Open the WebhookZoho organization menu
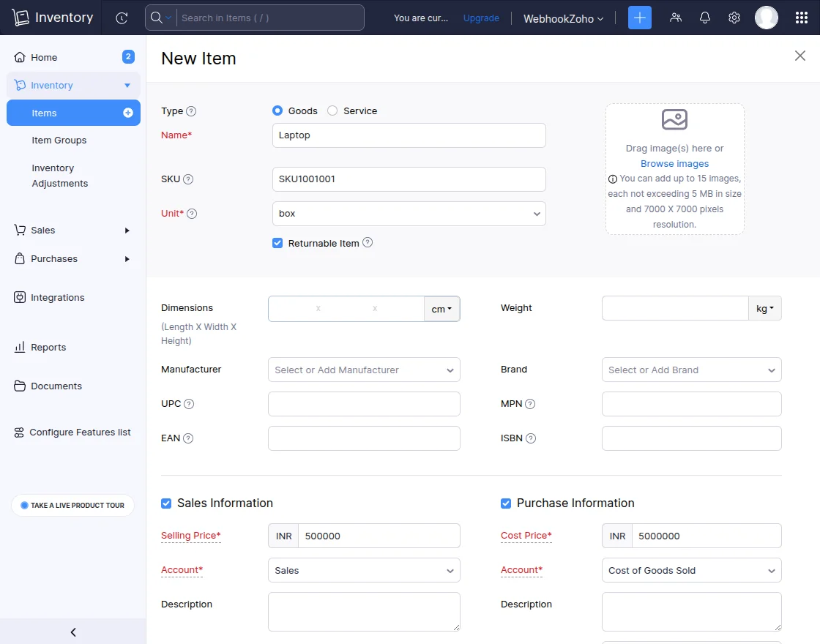The height and width of the screenshot is (644, 820). [x=563, y=18]
